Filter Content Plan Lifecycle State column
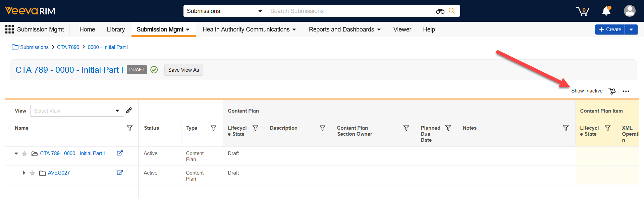 pyautogui.click(x=255, y=128)
